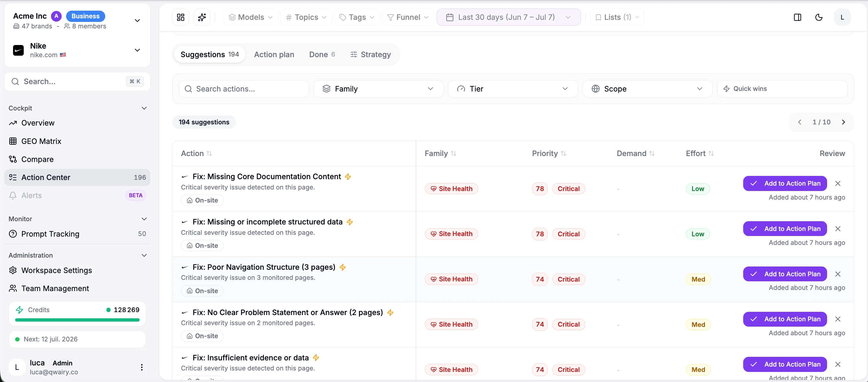Sort table by Effort column
The height and width of the screenshot is (382, 868).
pyautogui.click(x=700, y=153)
